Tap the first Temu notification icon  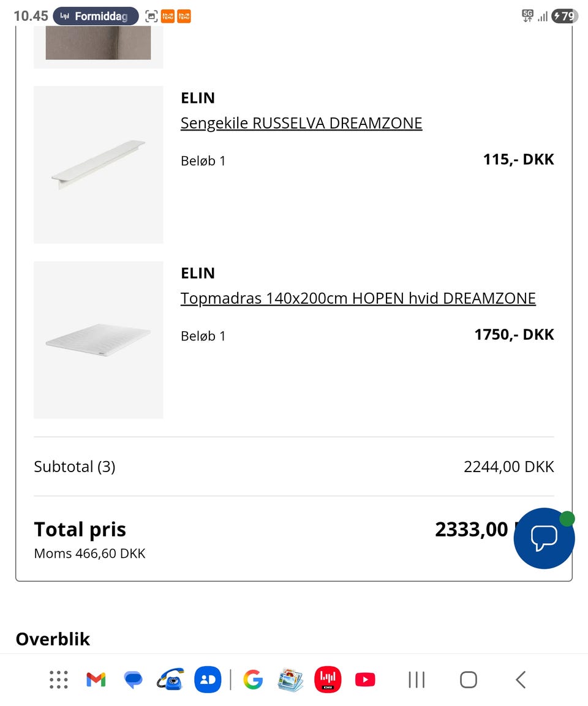[x=168, y=17]
